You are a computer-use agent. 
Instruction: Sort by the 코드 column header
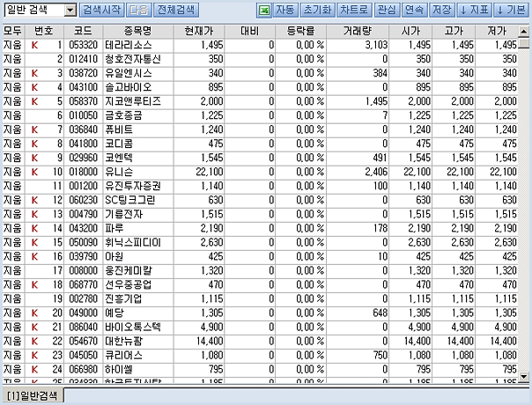(x=83, y=31)
